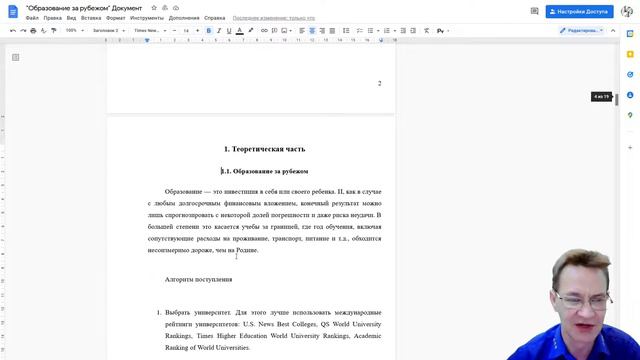The height and width of the screenshot is (360, 640).
Task: Open the Дополнения menu
Action: tap(184, 18)
